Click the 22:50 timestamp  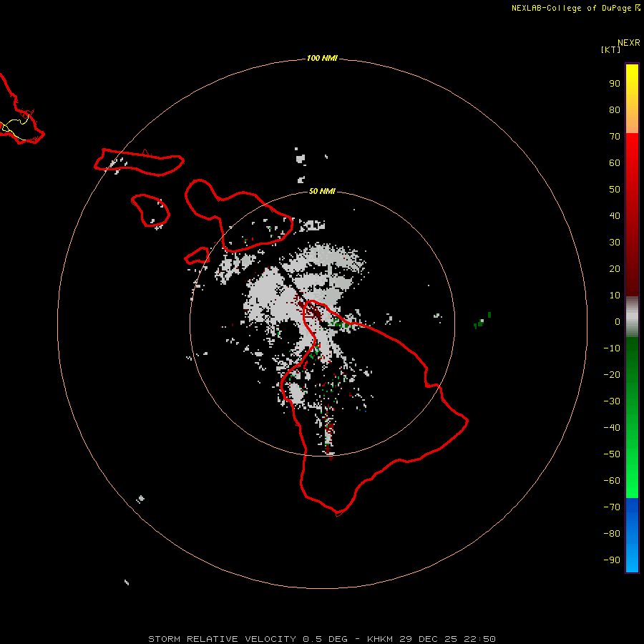pos(479,639)
